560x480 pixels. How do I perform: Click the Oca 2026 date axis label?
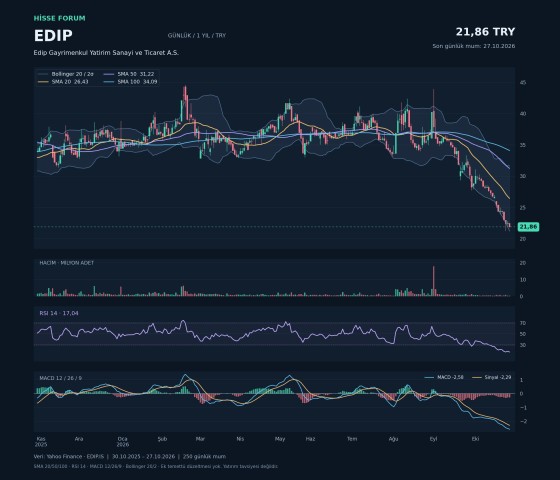tap(122, 442)
